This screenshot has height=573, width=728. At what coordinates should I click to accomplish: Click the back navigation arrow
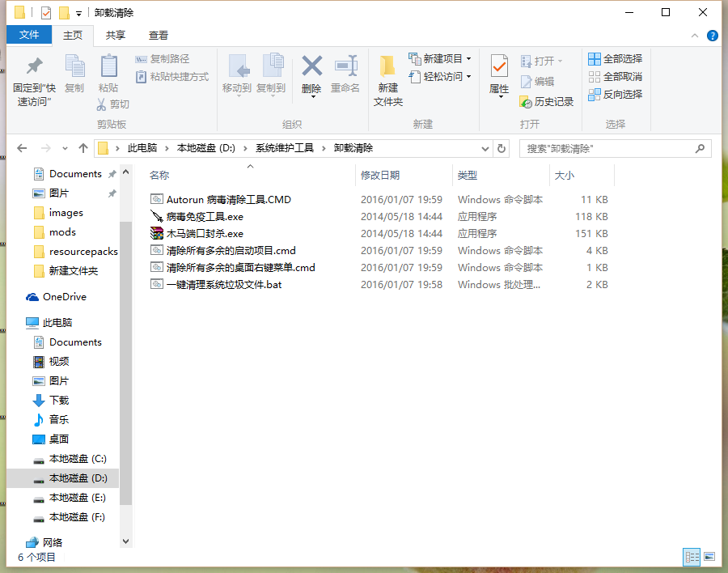pyautogui.click(x=22, y=148)
